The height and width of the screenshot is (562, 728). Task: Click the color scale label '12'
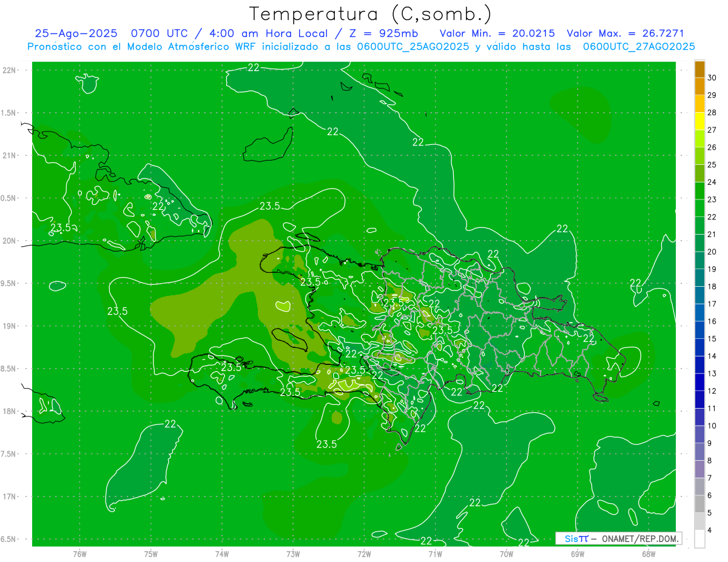[712, 391]
